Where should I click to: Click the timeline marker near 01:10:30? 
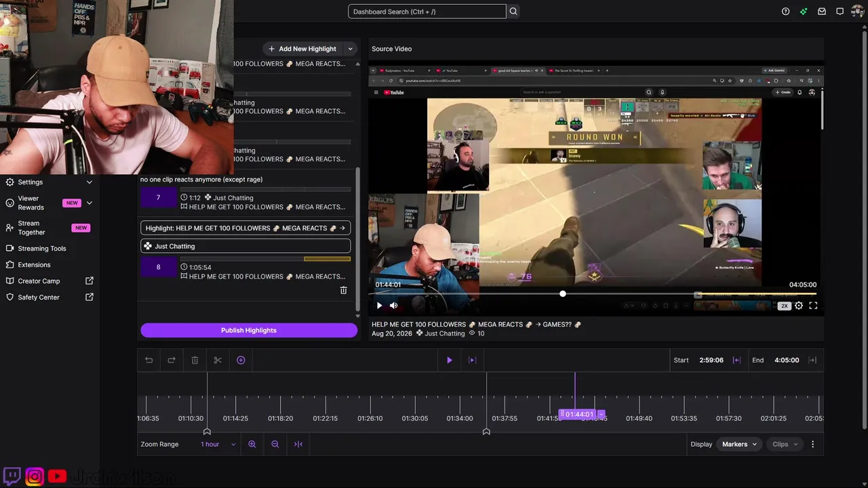click(207, 432)
